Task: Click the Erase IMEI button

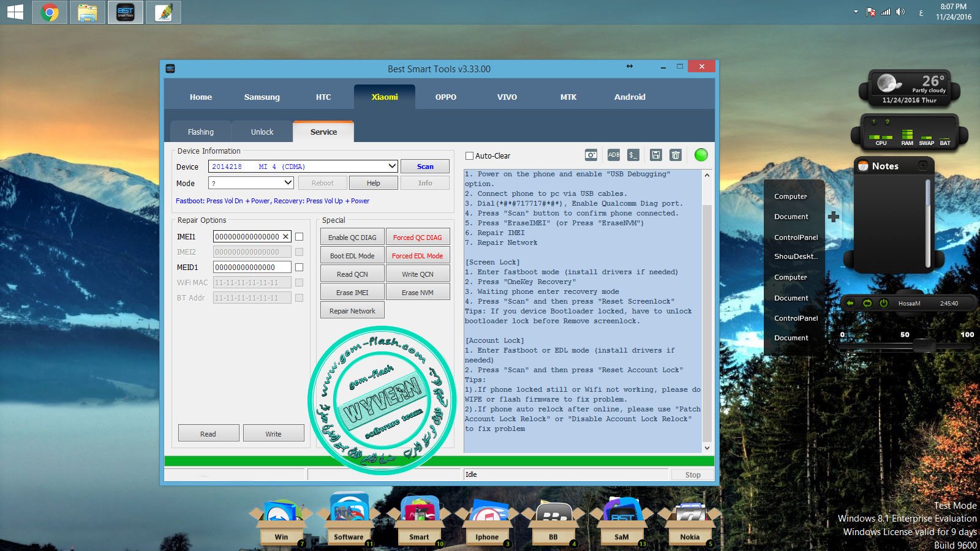Action: [x=352, y=292]
